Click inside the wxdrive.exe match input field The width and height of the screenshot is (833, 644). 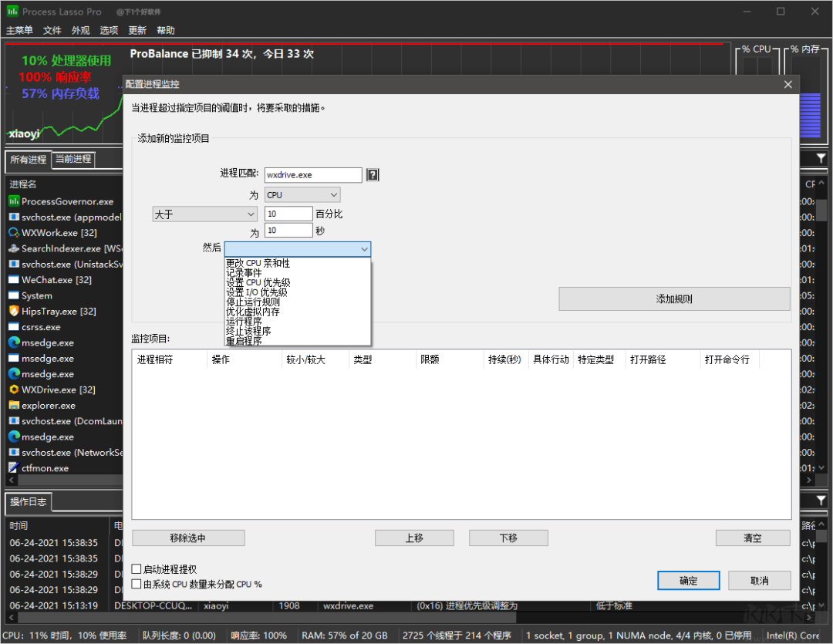[x=312, y=174]
